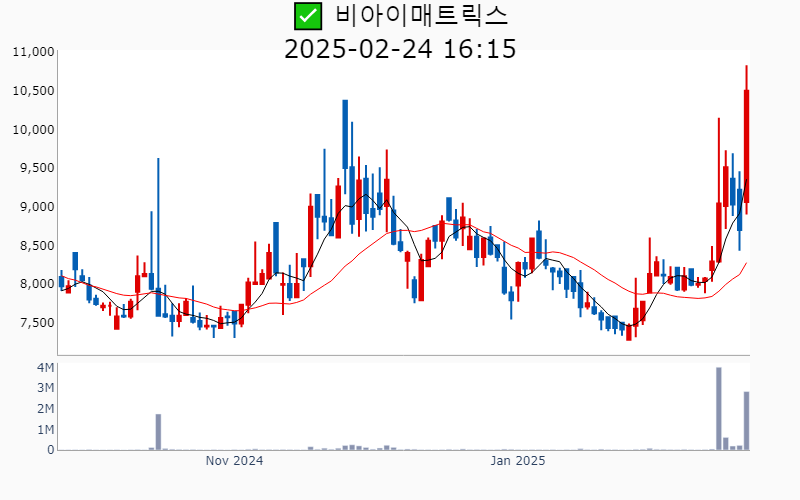Viewport: 800px width, 500px height.
Task: Click the 8,500 price axis label
Action: coord(37,245)
